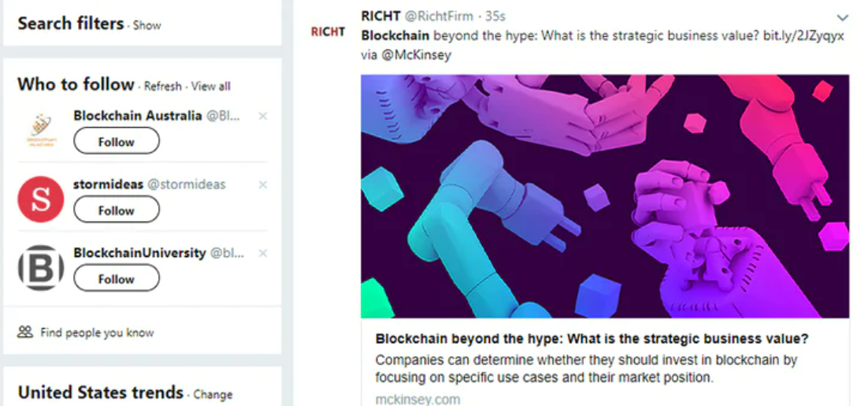Image resolution: width=868 pixels, height=406 pixels.
Task: Refresh the Who to follow list
Action: (x=163, y=86)
